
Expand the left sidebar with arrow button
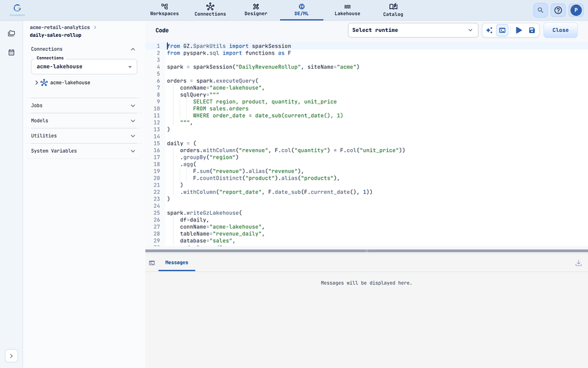tap(11, 356)
